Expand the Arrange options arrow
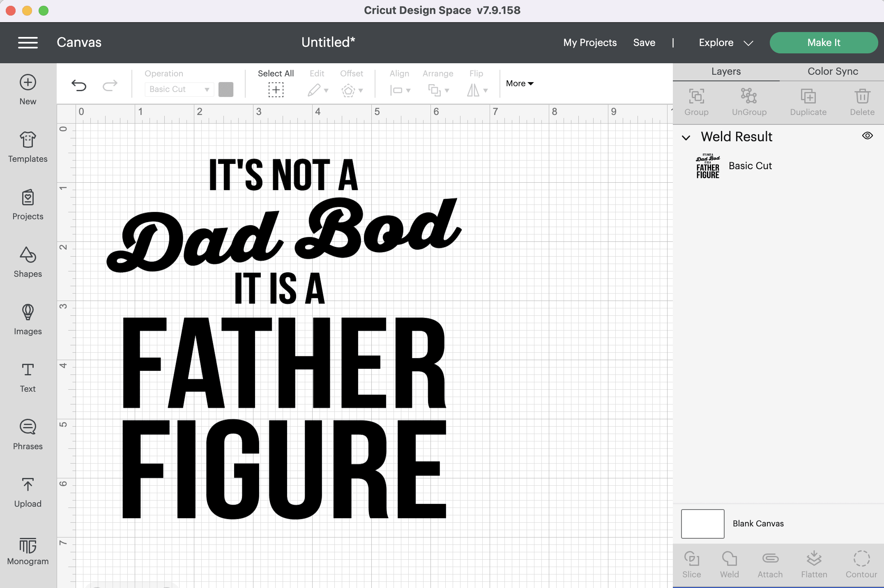The width and height of the screenshot is (884, 588). [447, 90]
